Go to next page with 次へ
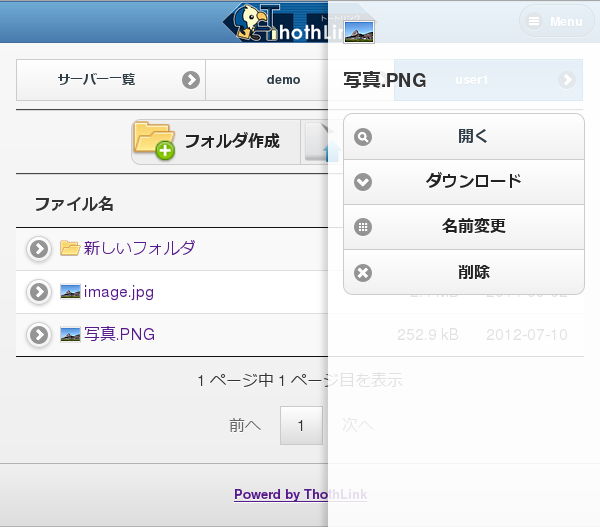The height and width of the screenshot is (527, 600). (x=358, y=425)
